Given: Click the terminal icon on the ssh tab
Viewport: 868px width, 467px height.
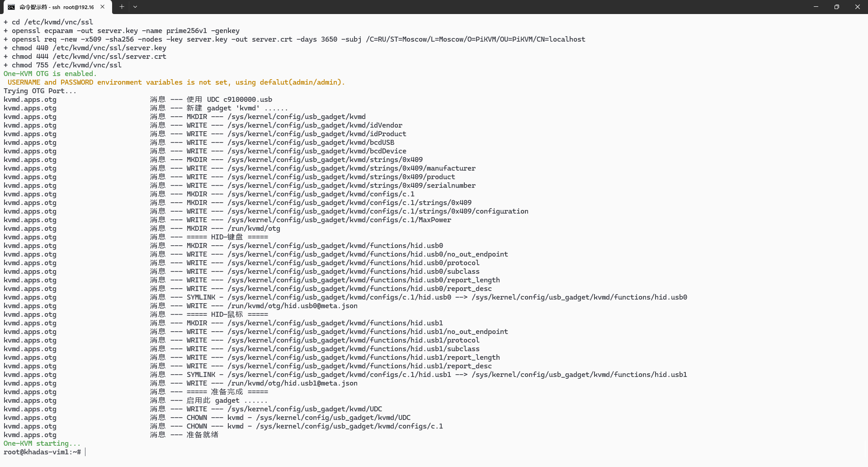Looking at the screenshot, I should (11, 7).
